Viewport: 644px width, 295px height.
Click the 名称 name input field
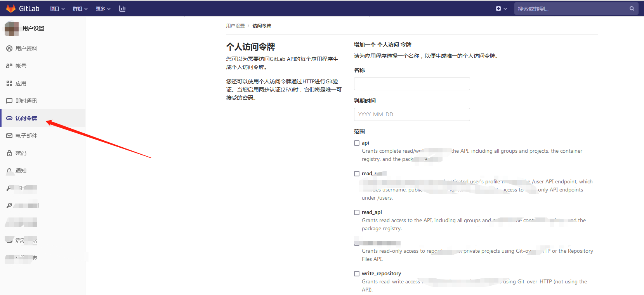pyautogui.click(x=412, y=84)
